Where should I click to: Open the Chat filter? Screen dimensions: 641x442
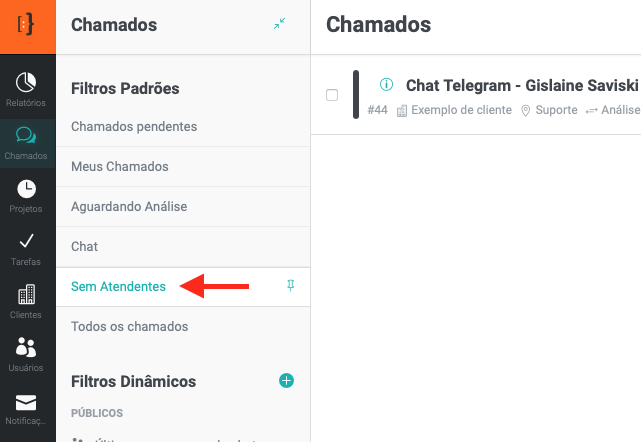click(85, 246)
